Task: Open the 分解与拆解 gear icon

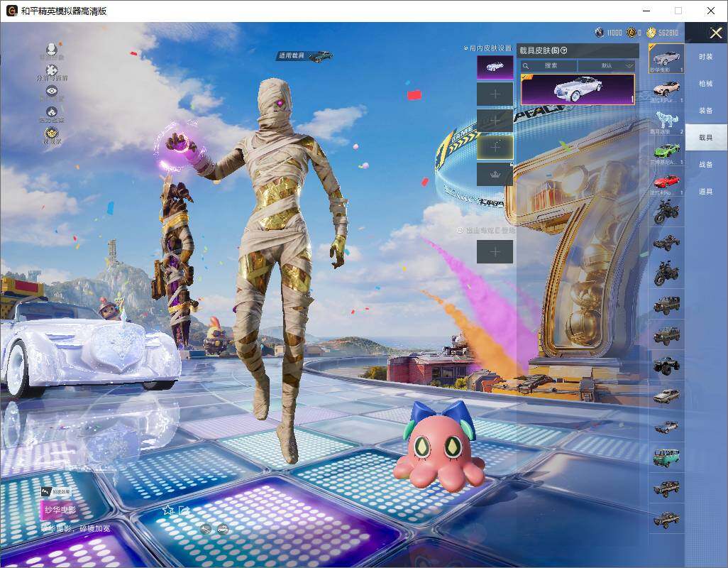Action: coord(52,70)
